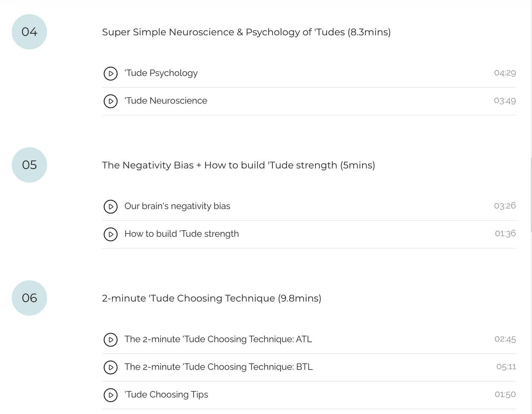532x414 pixels.
Task: Click 2-minute 'Tude Choosing Technique section heading
Action: [211, 298]
